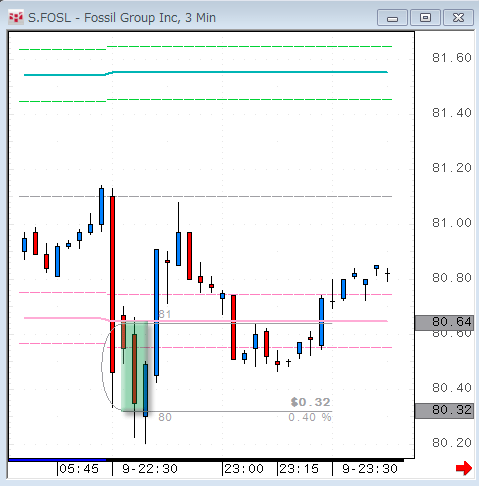Click the $0.32 measurement label
479x486 pixels.
310,402
